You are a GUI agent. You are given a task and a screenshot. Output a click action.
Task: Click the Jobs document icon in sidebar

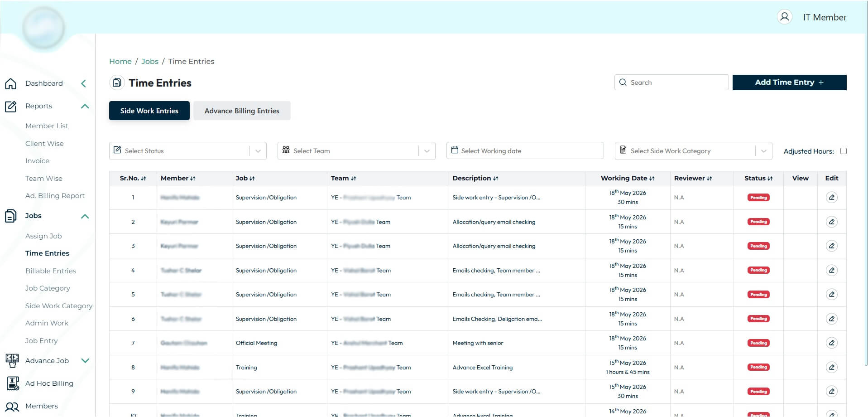11,216
